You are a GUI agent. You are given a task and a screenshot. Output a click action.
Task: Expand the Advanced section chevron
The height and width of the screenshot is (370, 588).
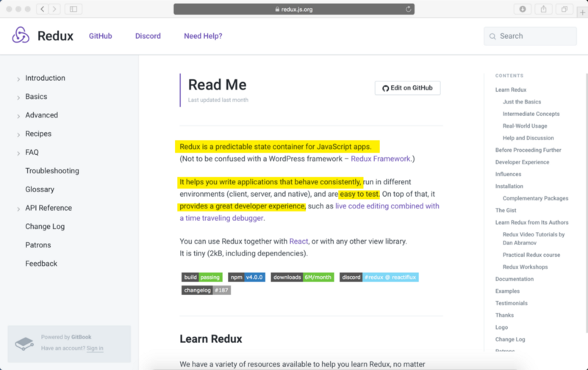[18, 117]
